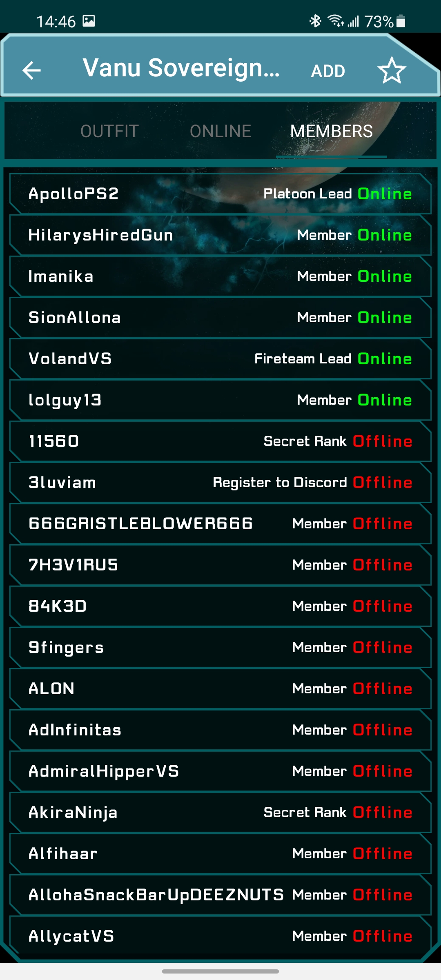Switch to the ONLINE tab
Image resolution: width=441 pixels, height=980 pixels.
(x=220, y=131)
